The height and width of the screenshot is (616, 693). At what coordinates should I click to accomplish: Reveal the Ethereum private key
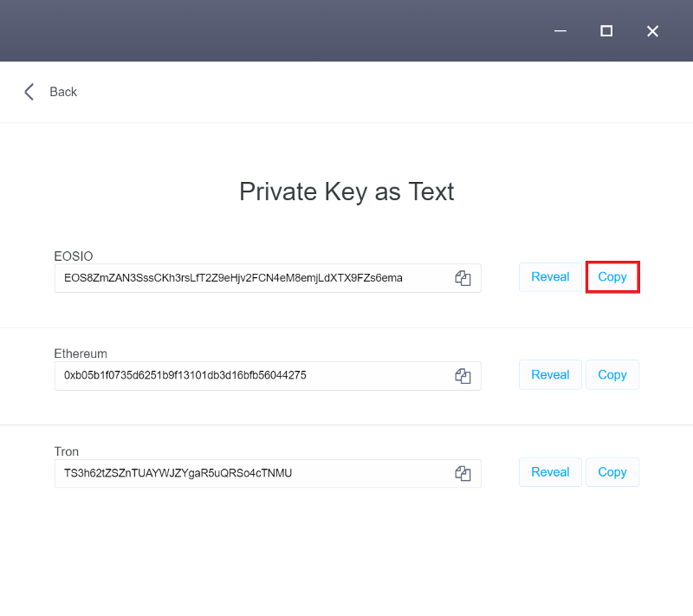(550, 375)
